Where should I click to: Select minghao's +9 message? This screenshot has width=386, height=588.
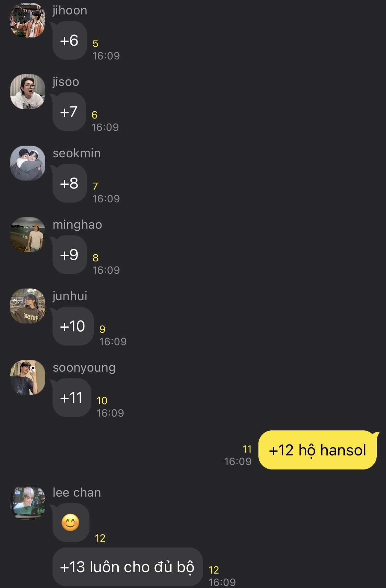[69, 255]
